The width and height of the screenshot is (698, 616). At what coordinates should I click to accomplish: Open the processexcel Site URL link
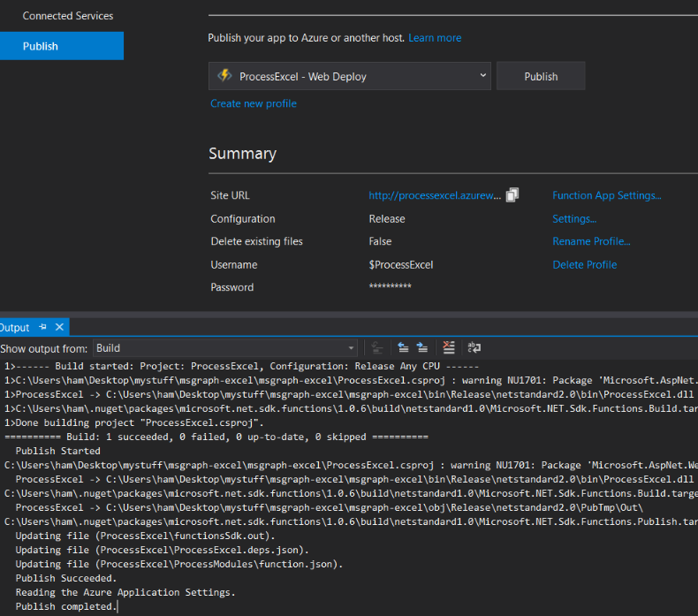pyautogui.click(x=435, y=195)
